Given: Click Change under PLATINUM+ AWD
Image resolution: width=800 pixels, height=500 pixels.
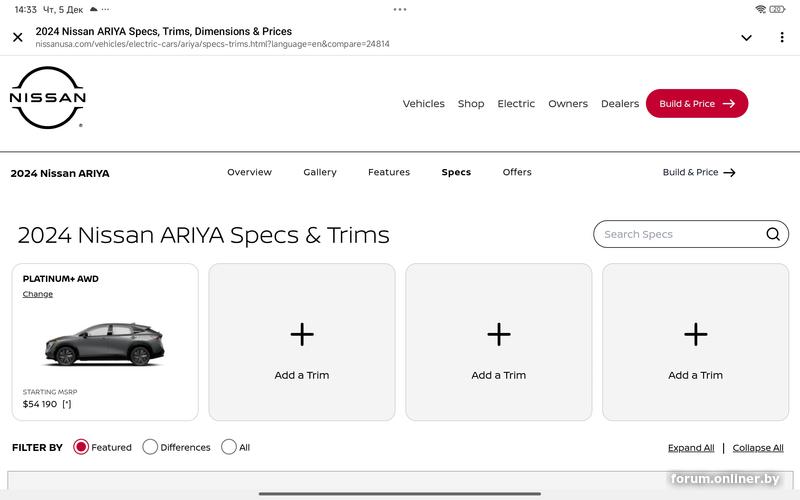Looking at the screenshot, I should pyautogui.click(x=38, y=294).
